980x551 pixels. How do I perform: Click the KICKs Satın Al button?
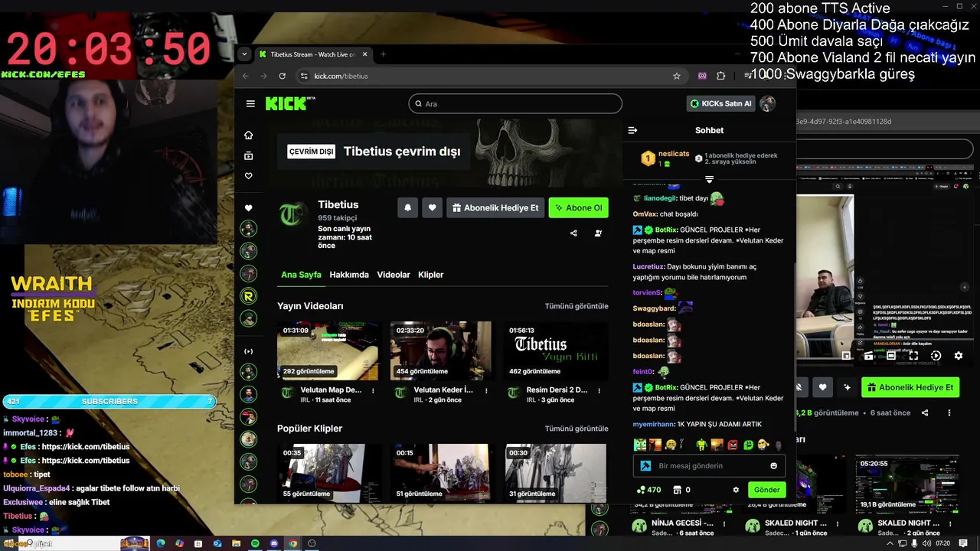pyautogui.click(x=720, y=103)
